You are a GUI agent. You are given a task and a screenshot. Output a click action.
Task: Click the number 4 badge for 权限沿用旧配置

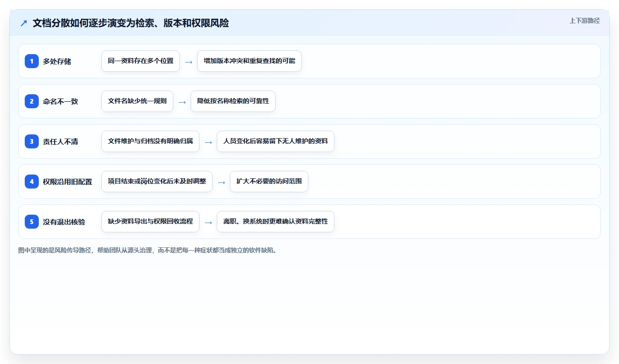[x=32, y=182]
